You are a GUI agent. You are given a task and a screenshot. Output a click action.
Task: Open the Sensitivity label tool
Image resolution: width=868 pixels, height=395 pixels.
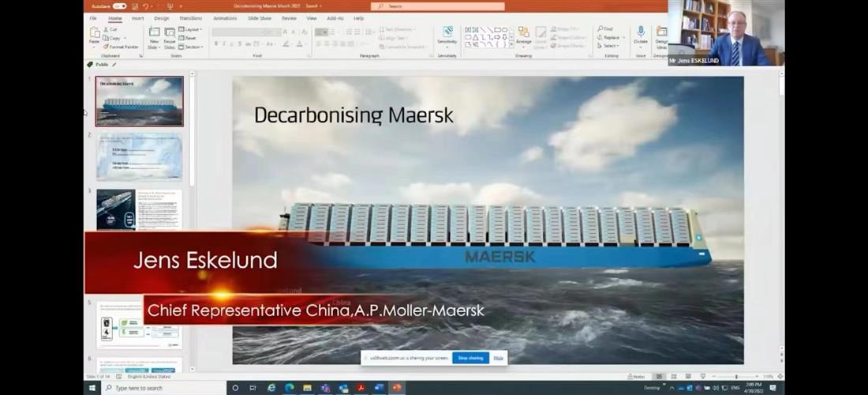[447, 36]
